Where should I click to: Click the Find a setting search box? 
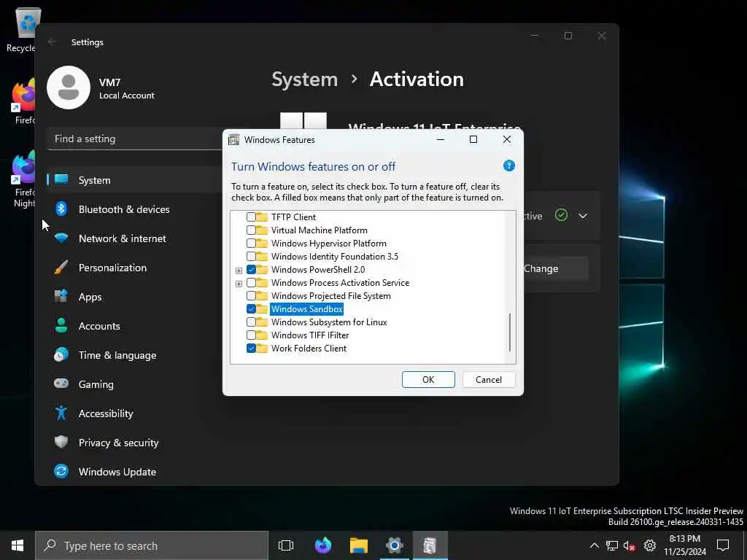tap(135, 139)
